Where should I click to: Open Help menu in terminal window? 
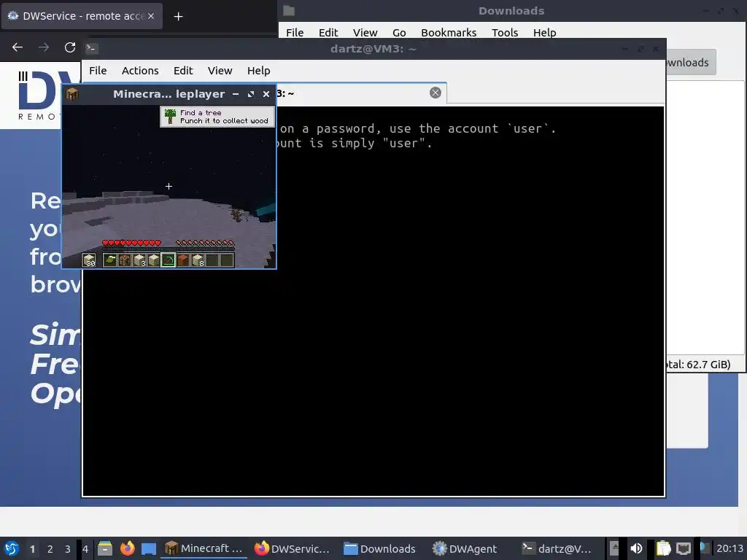pos(259,71)
